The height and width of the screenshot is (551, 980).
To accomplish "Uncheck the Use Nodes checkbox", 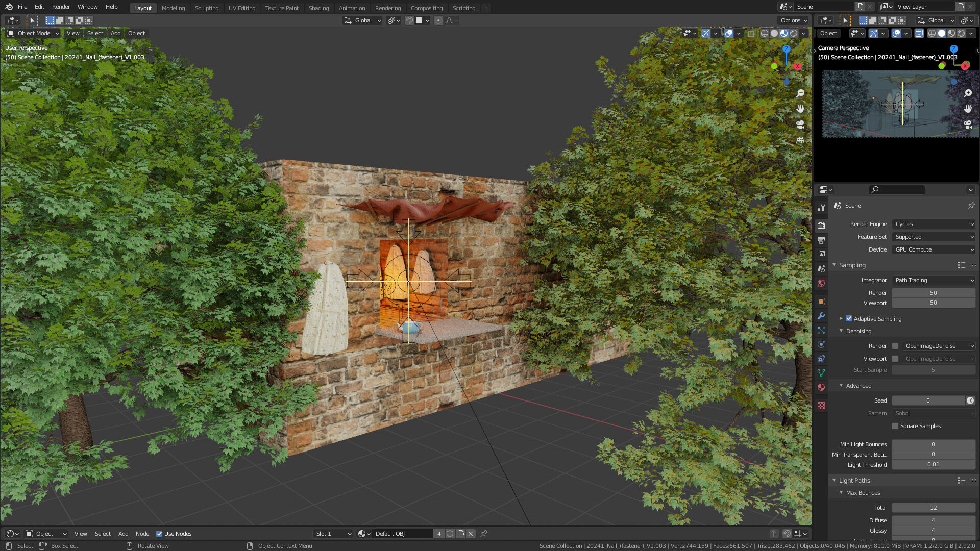I will coord(159,534).
